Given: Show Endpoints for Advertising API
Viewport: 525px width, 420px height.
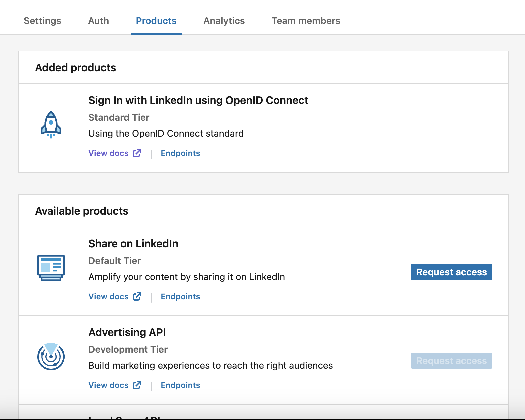Looking at the screenshot, I should tap(180, 385).
